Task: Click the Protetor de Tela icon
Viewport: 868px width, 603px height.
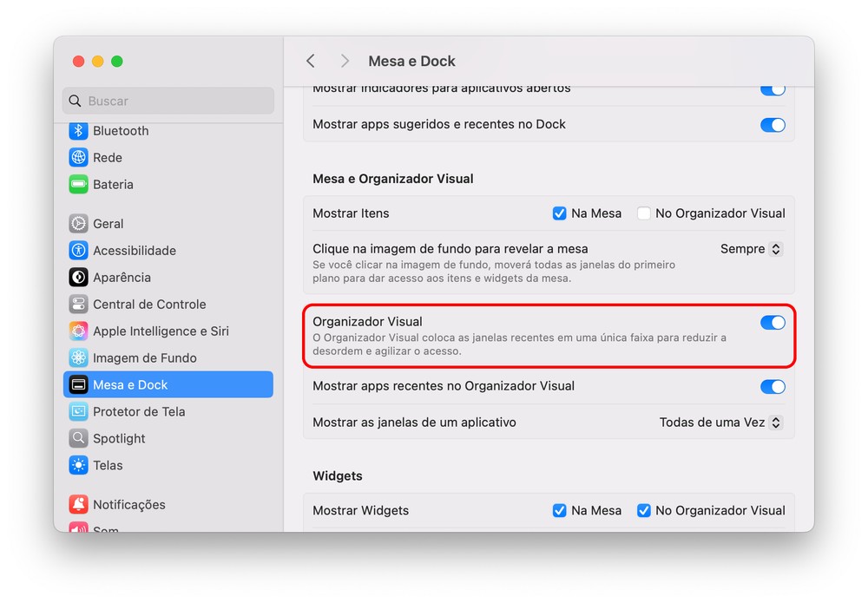Action: 78,411
